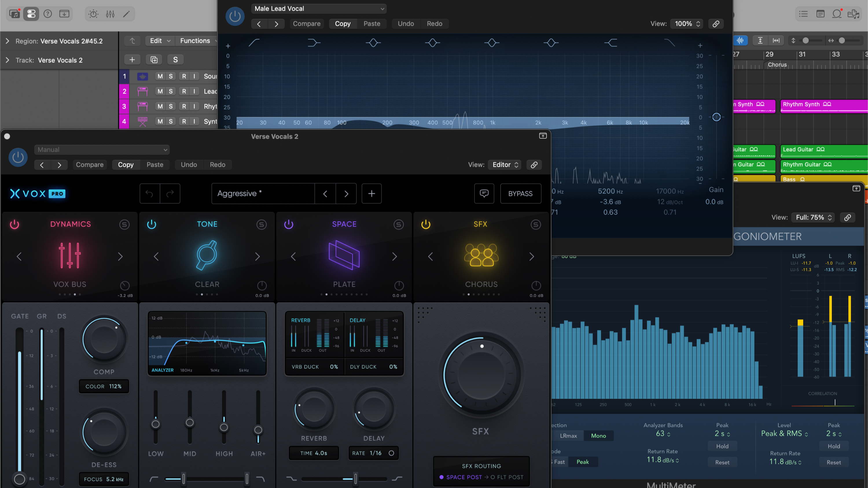The image size is (868, 488).
Task: Solo the TONE module
Action: [x=262, y=224]
